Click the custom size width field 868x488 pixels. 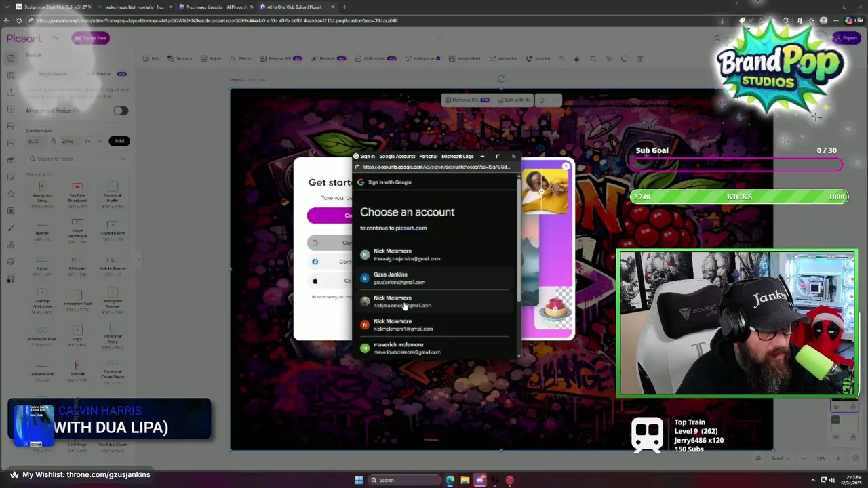pyautogui.click(x=35, y=141)
